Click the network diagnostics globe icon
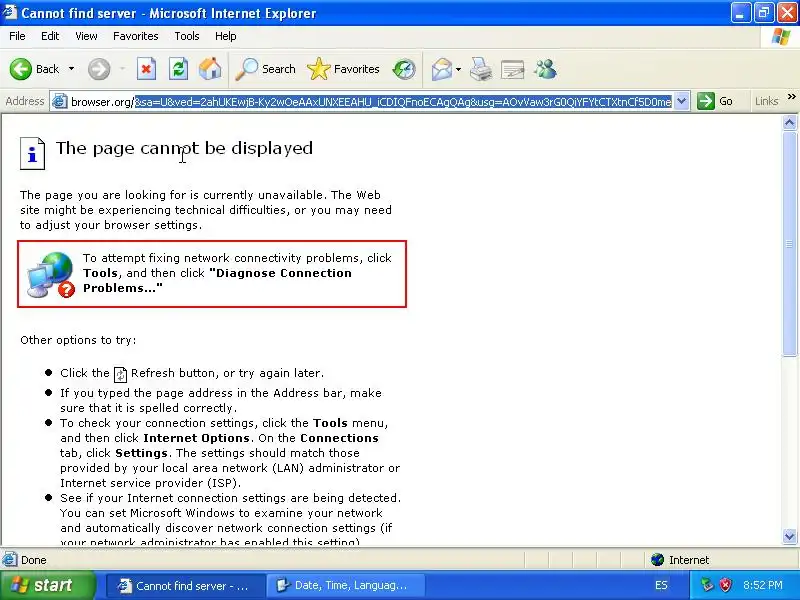Image resolution: width=800 pixels, height=600 pixels. point(51,274)
